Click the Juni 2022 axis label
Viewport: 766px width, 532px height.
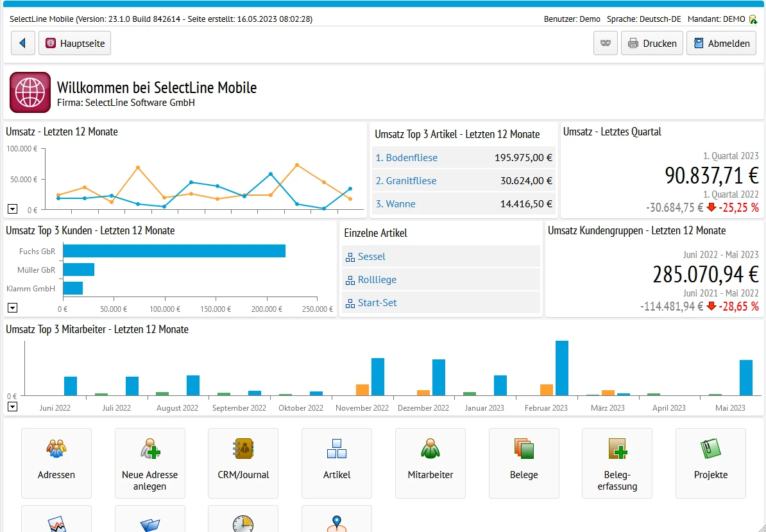coord(55,408)
